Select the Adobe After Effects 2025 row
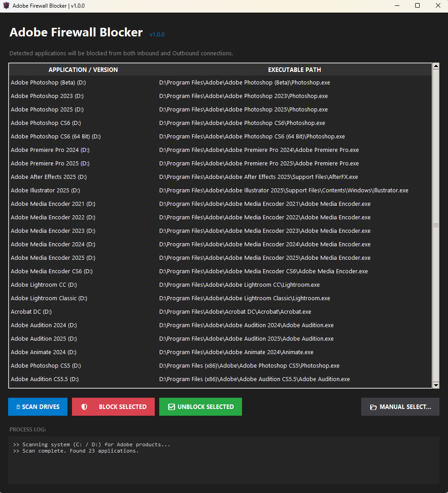This screenshot has height=493, width=448. (49, 177)
